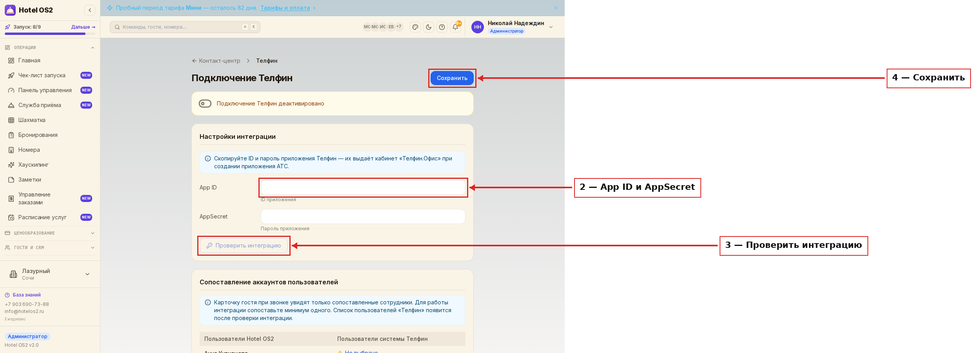Toggle dark mode moon icon
Viewport: 980px width, 353px height.
coord(429,27)
